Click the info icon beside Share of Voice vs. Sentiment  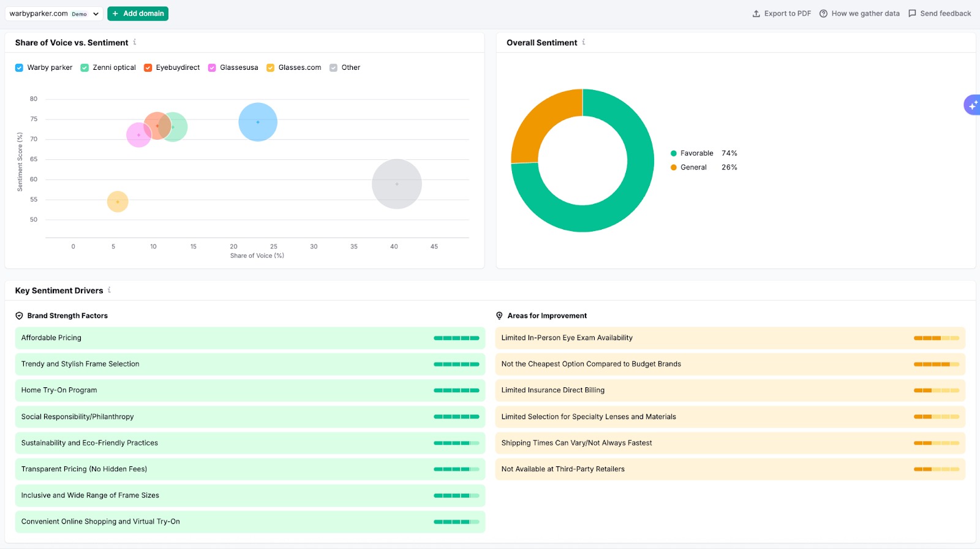[135, 42]
